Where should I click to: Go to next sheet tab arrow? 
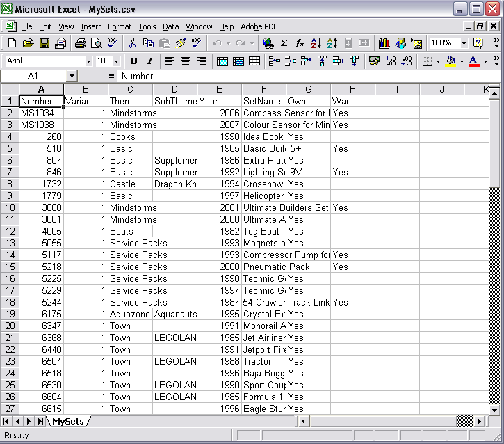click(x=29, y=421)
